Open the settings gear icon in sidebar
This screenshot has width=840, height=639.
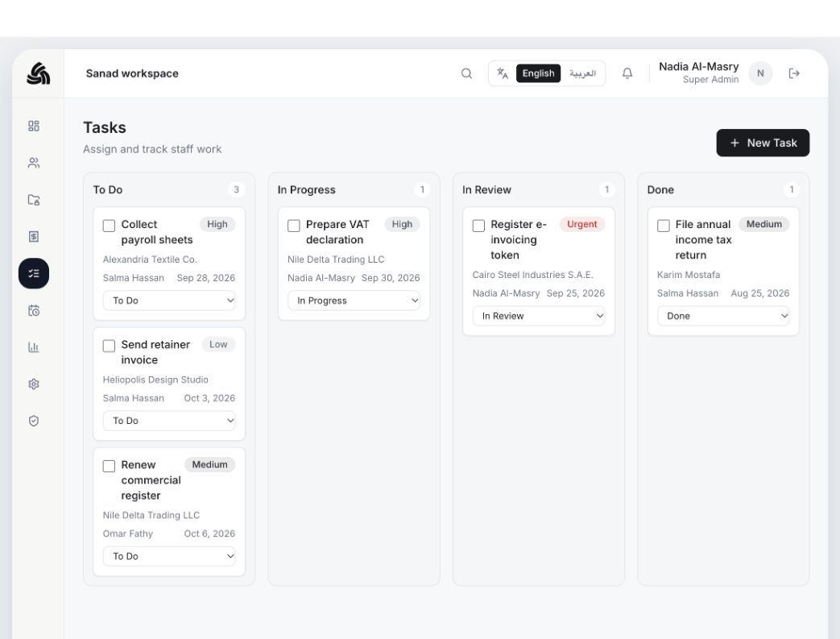point(34,384)
